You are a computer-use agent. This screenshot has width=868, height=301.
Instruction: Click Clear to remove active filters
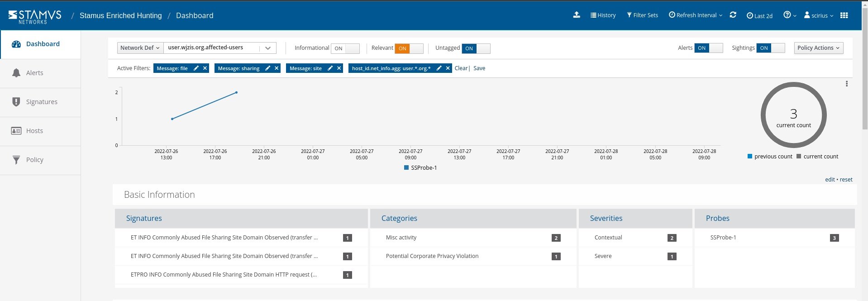461,68
